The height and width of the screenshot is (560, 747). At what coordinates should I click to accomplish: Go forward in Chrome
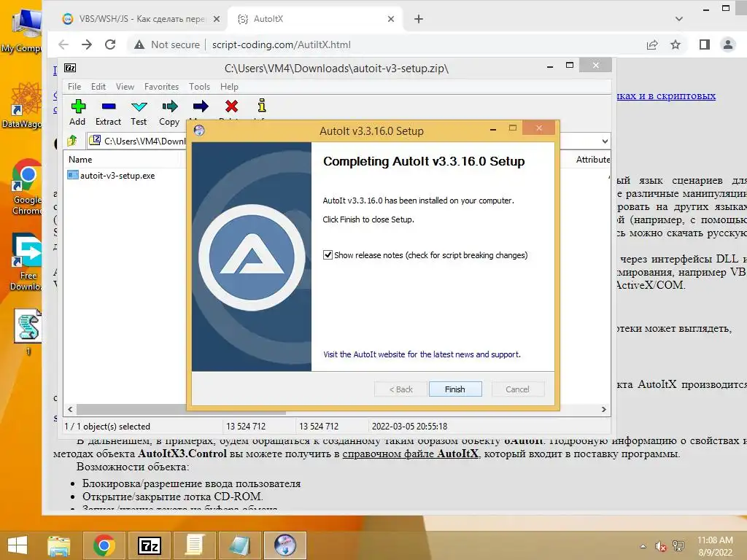click(x=87, y=44)
